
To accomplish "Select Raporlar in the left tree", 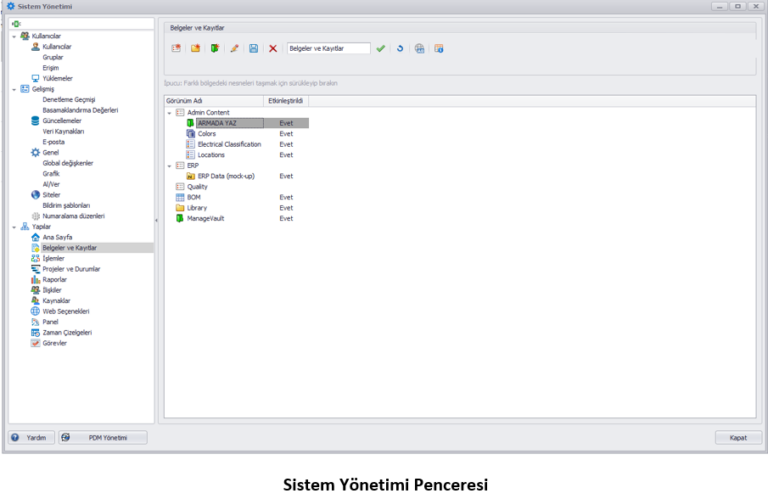I will coord(56,280).
